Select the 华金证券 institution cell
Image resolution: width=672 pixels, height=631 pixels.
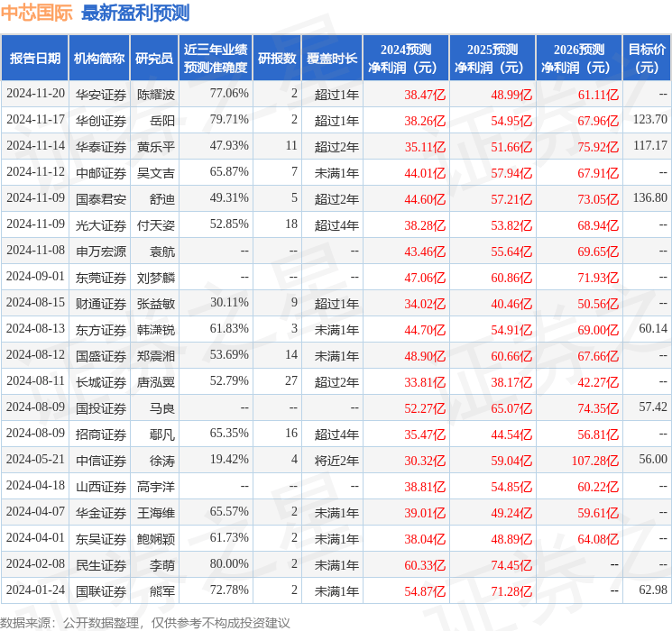(101, 513)
